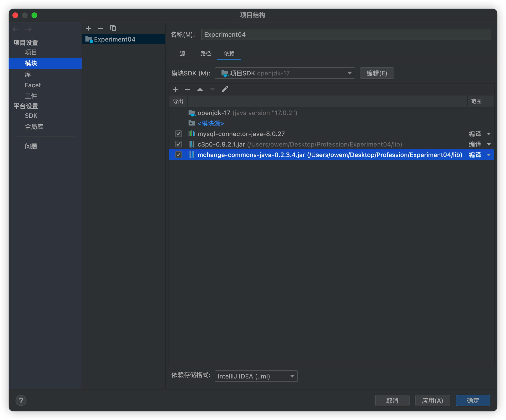The image size is (506, 420).
Task: Open 问题 in the sidebar
Action: [31, 146]
